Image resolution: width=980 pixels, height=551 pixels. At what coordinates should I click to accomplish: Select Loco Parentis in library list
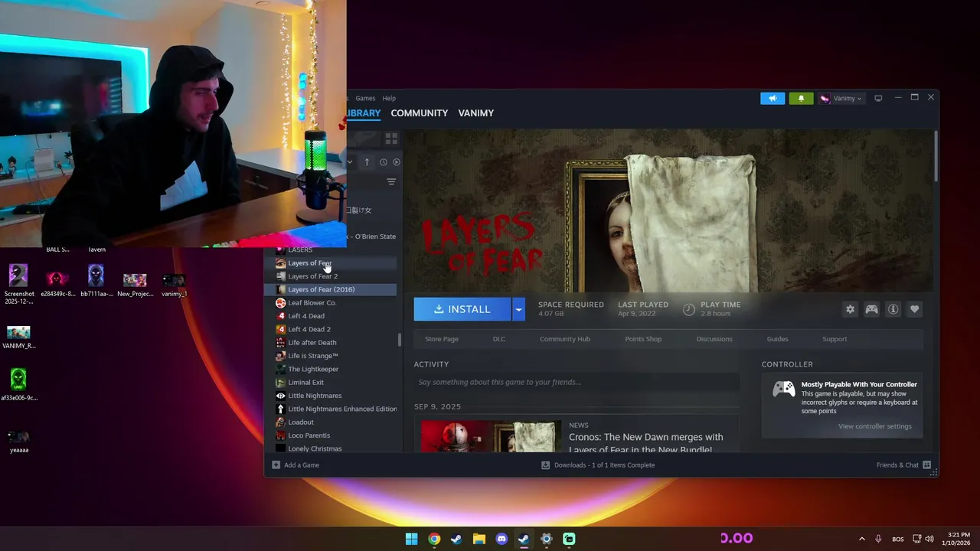coord(309,435)
